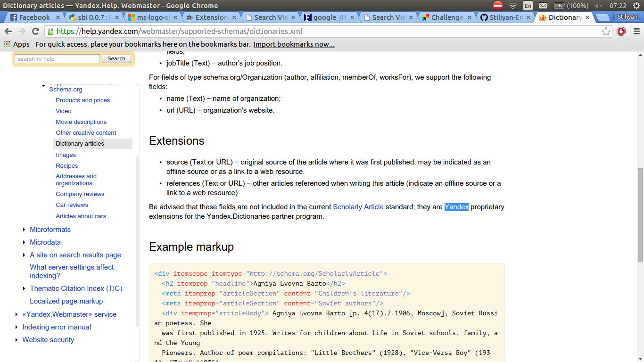The width and height of the screenshot is (644, 362).
Task: Open the En keyboard layout indicator
Action: [528, 6]
